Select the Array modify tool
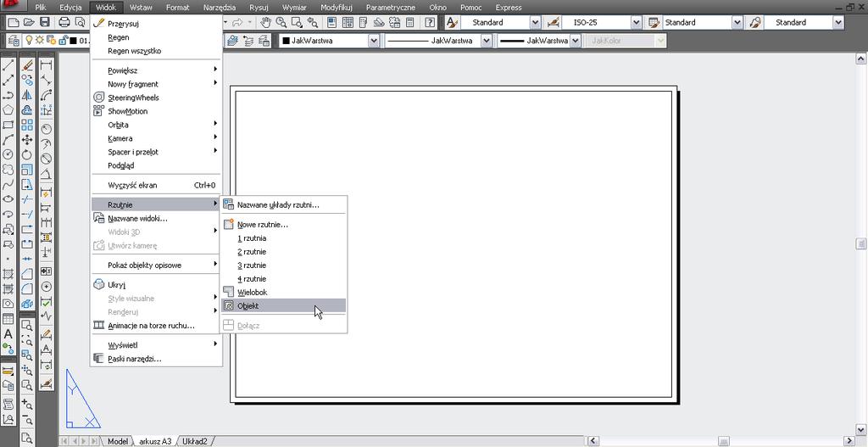The width and height of the screenshot is (868, 447). (26, 126)
